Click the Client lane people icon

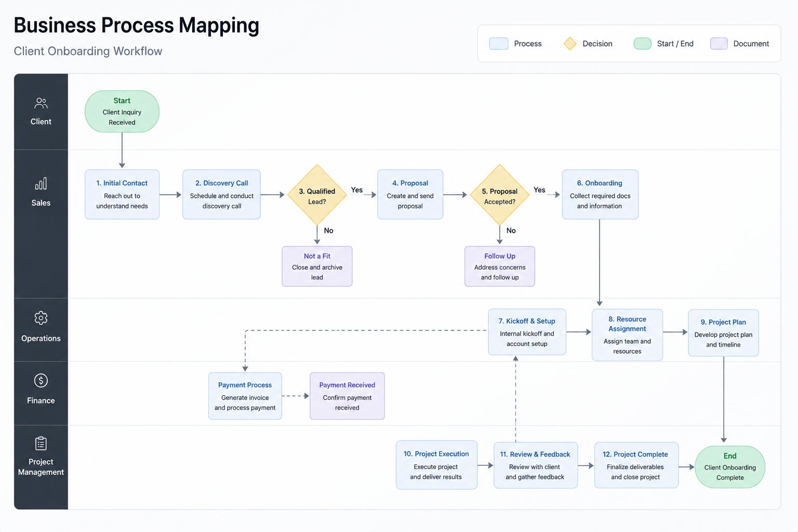point(41,103)
